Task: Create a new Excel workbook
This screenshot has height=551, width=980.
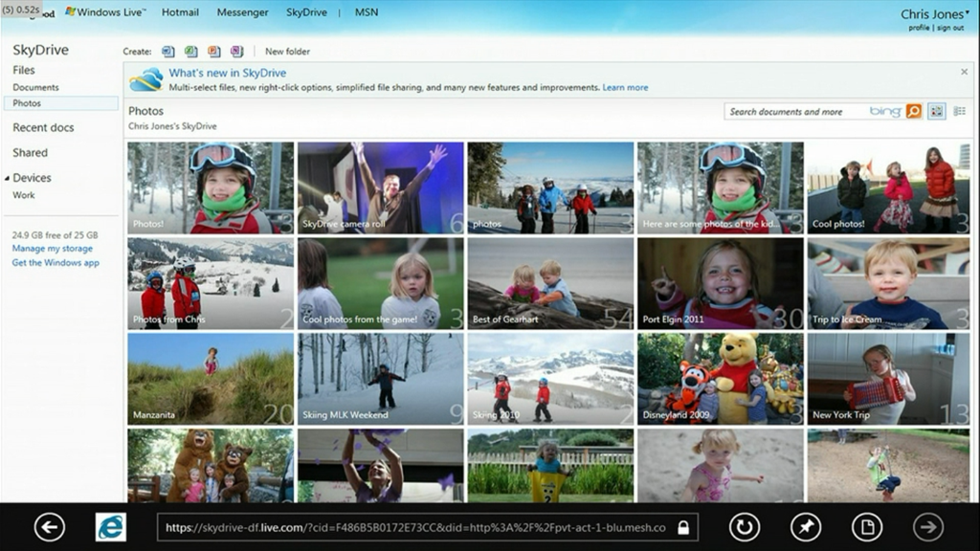Action: tap(190, 52)
